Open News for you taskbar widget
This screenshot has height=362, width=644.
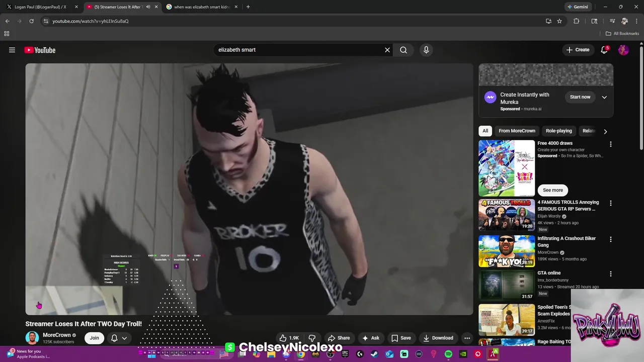point(28,354)
